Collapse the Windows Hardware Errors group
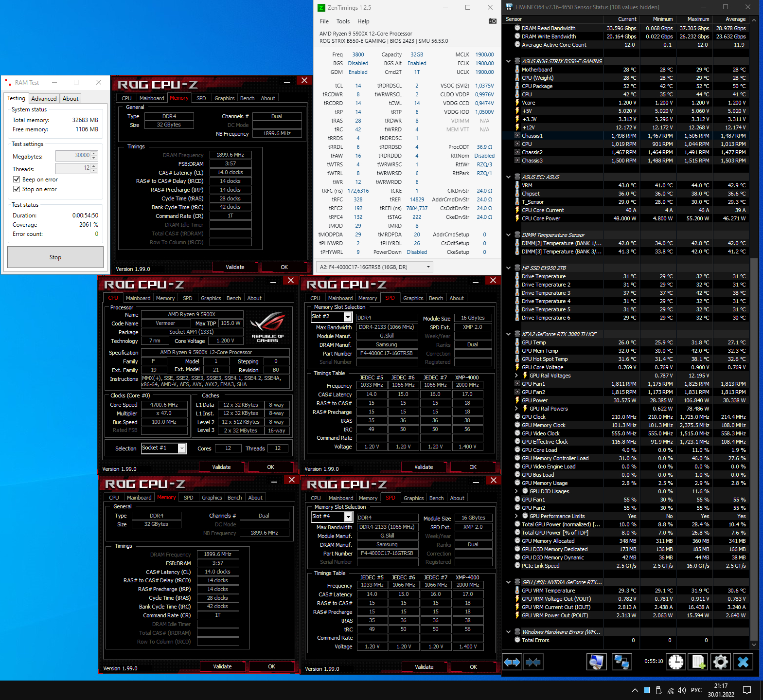 509,632
